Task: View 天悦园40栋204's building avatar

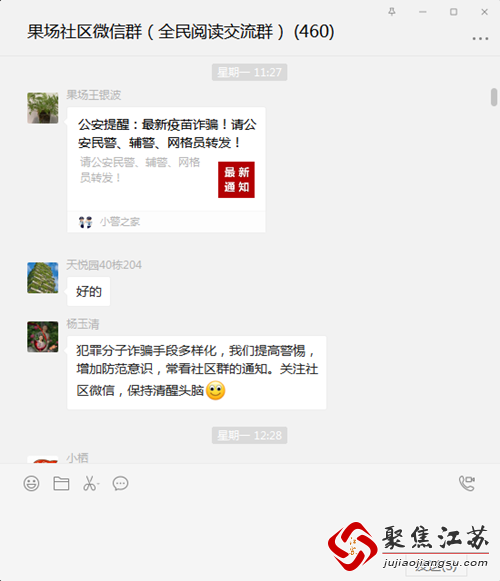Action: pyautogui.click(x=43, y=278)
